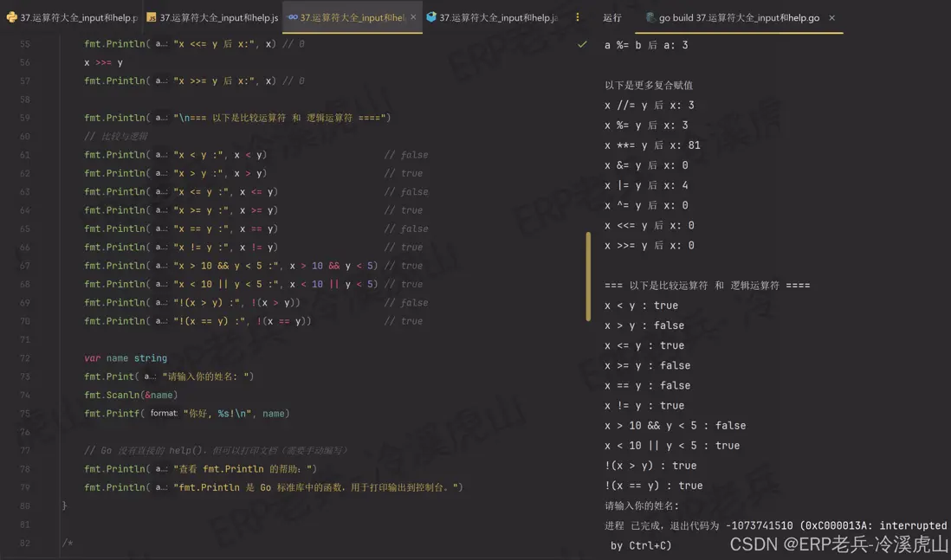This screenshot has height=560, width=951.
Task: Click the "!(x == y) :" Println line
Action: 197,321
